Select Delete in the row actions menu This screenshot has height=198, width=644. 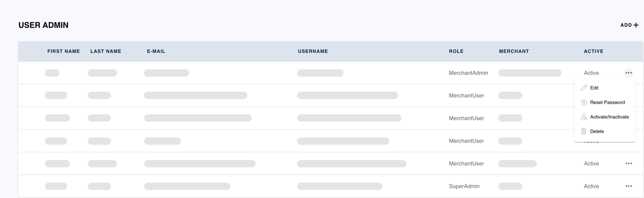[597, 131]
